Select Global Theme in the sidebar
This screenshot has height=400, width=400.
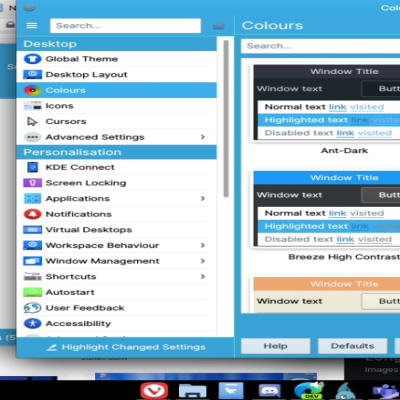[116, 59]
